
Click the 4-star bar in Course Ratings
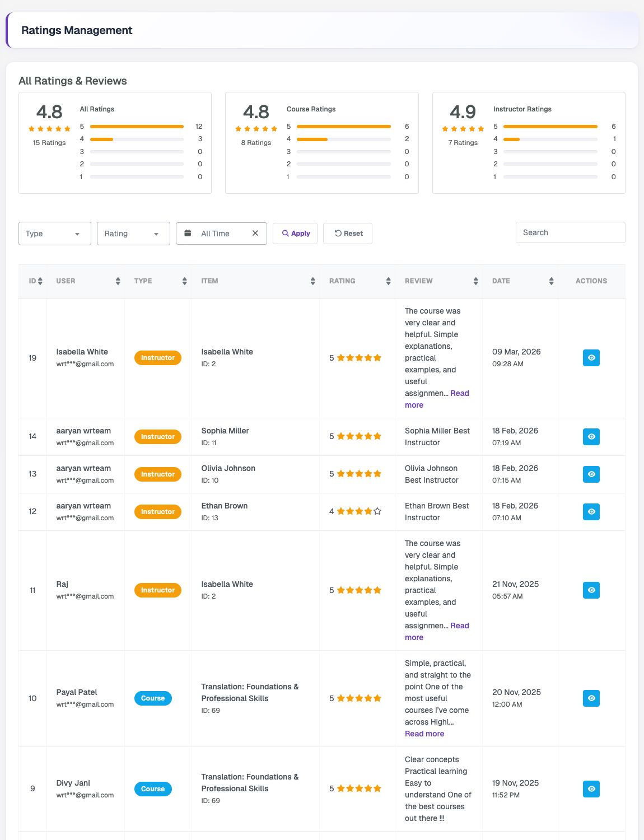click(x=343, y=139)
